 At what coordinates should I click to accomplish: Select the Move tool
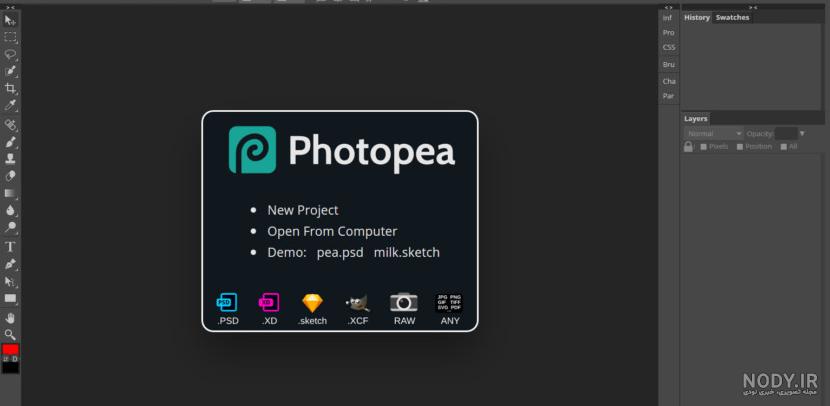(10, 21)
